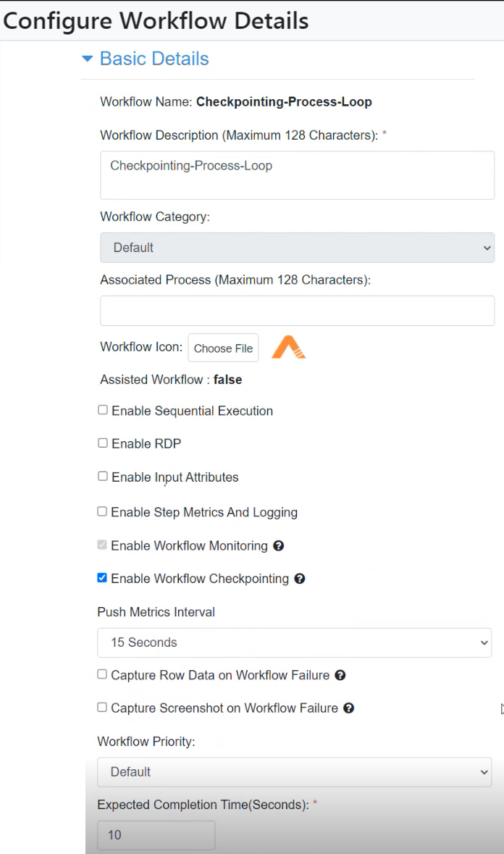Click the help icon beside Enable Workflow Checkpointing
This screenshot has width=504, height=854.
click(299, 579)
